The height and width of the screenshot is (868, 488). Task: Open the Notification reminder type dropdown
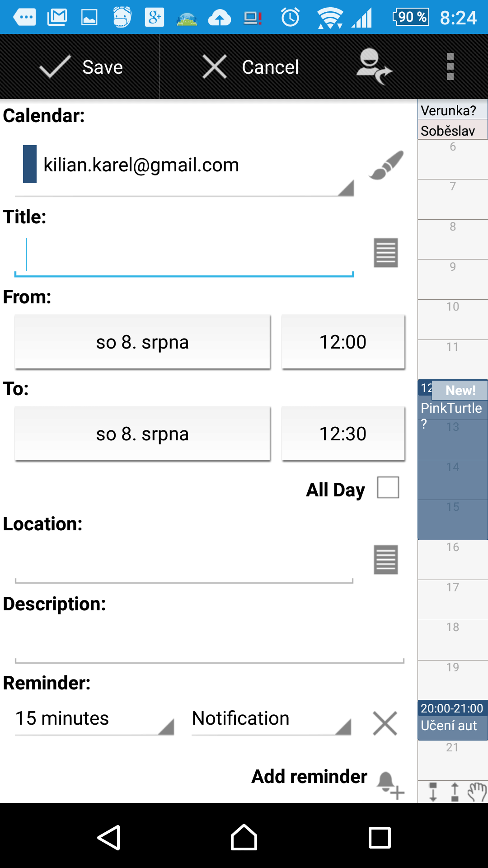[x=271, y=719]
